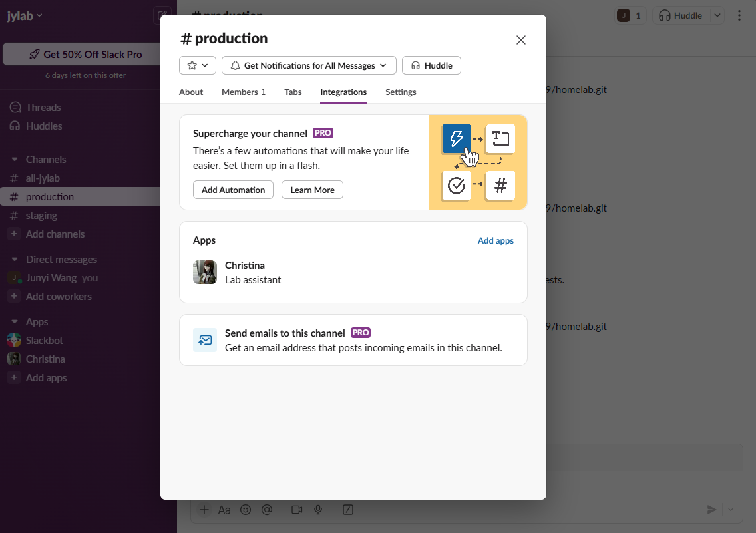Start Huddle from channel header

point(681,15)
